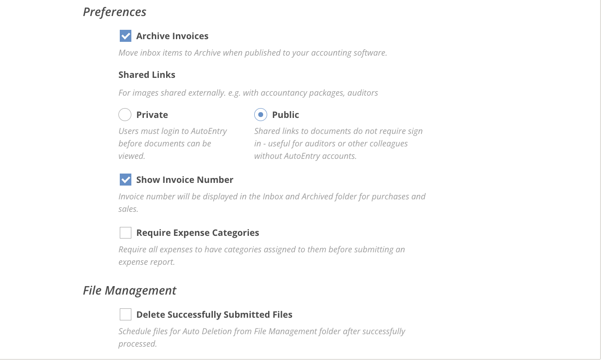Click the 'Move inbox items to Archive' description
The height and width of the screenshot is (364, 602).
coord(252,53)
